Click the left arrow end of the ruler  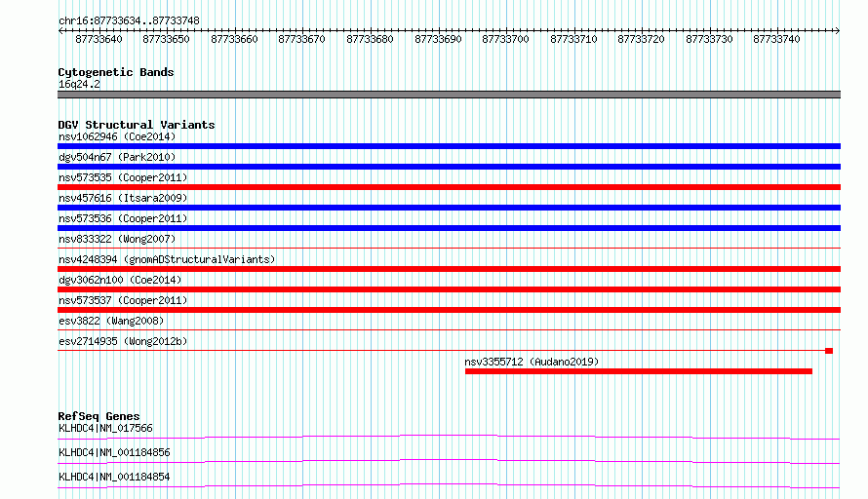(60, 30)
